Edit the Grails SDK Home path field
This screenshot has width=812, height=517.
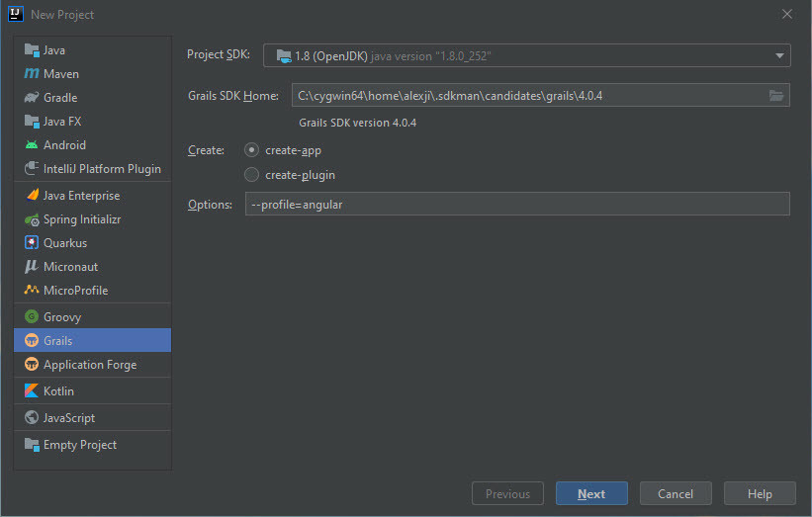point(540,95)
